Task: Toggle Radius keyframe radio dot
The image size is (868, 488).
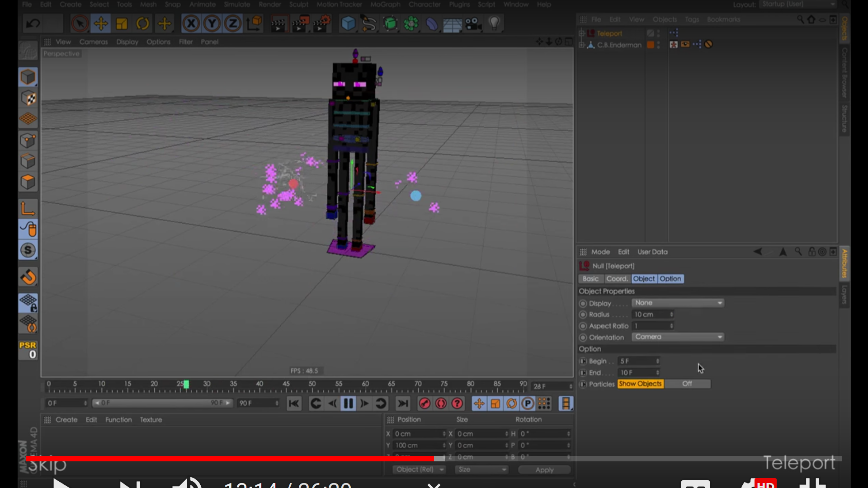Action: click(x=583, y=314)
